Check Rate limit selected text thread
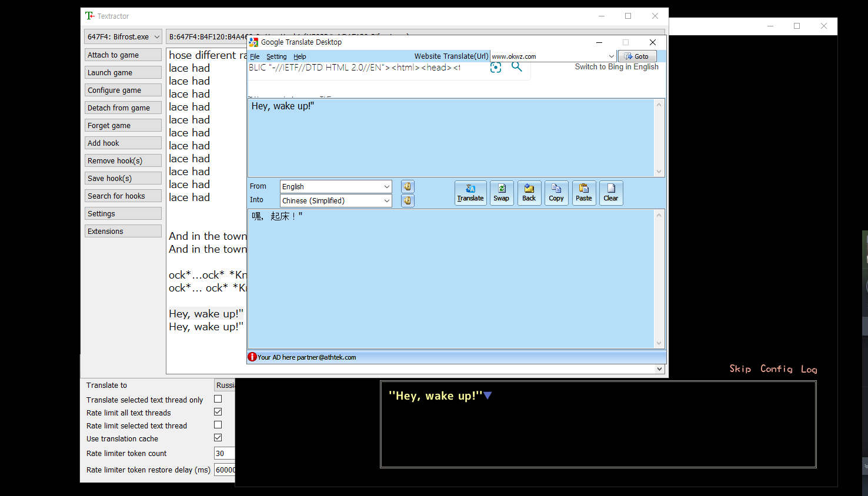The width and height of the screenshot is (868, 496). click(x=218, y=425)
